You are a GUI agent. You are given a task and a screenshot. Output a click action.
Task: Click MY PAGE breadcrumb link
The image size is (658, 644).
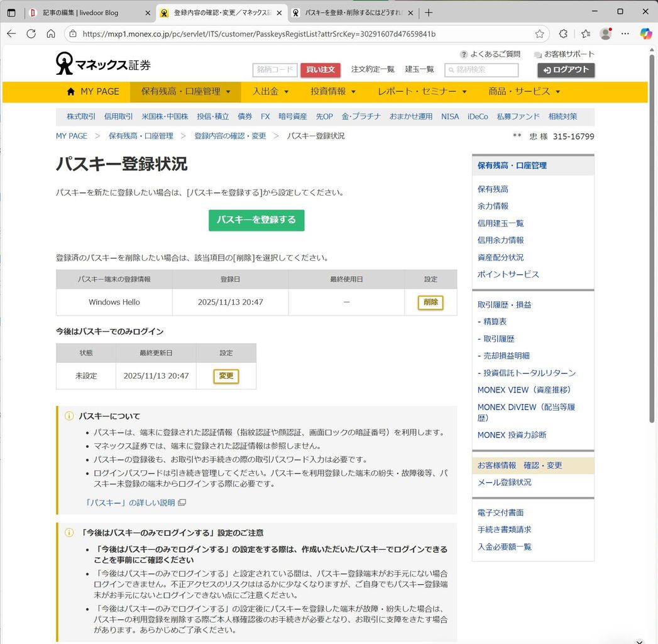click(x=72, y=136)
